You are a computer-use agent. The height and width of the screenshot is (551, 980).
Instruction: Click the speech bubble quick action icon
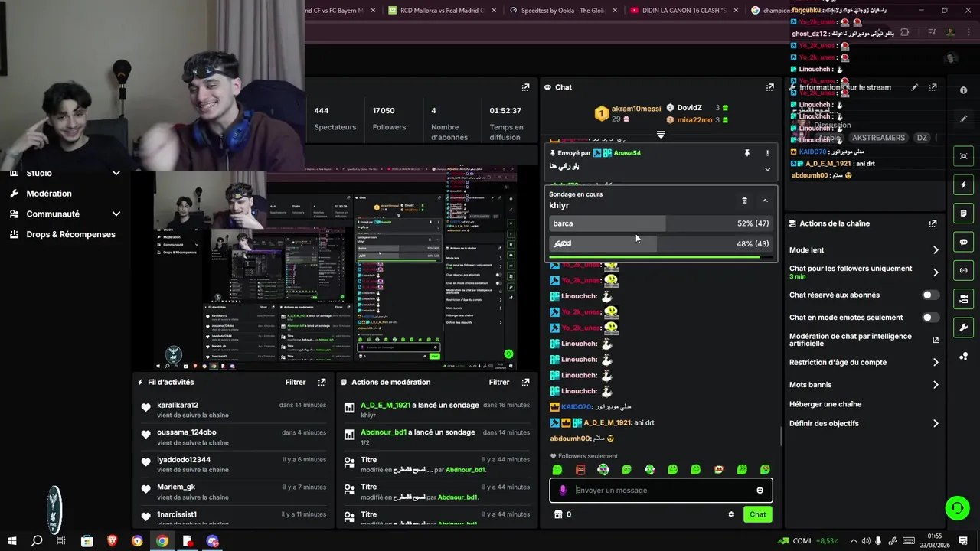(963, 242)
